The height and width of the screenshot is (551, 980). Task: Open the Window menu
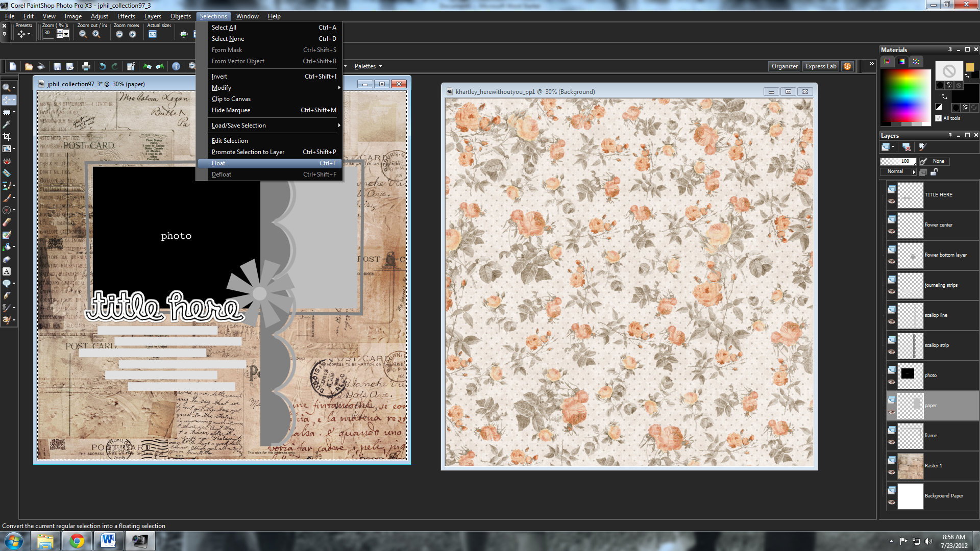(x=248, y=16)
